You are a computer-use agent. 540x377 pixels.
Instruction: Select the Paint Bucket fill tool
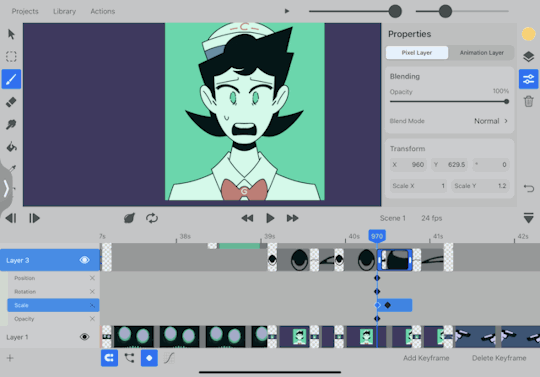pos(11,147)
